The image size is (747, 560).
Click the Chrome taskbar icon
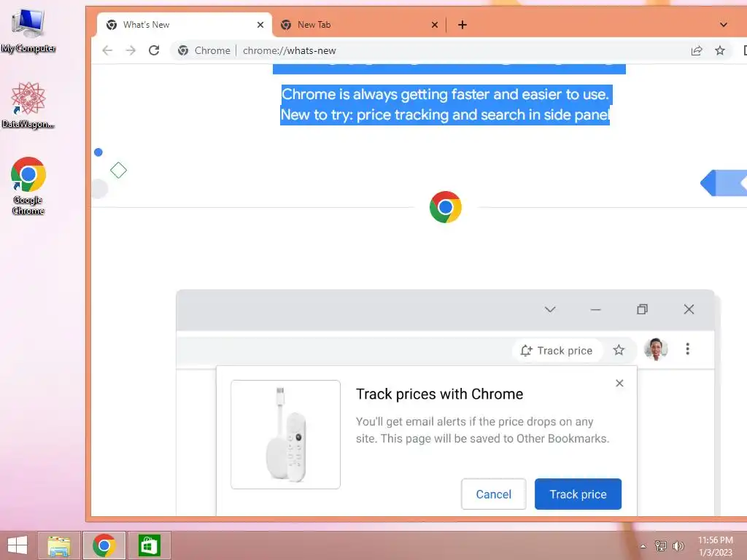104,545
